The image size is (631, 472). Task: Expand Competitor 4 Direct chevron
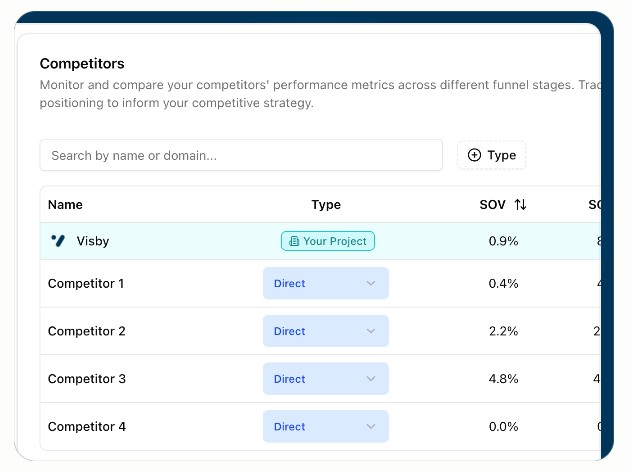(x=370, y=427)
